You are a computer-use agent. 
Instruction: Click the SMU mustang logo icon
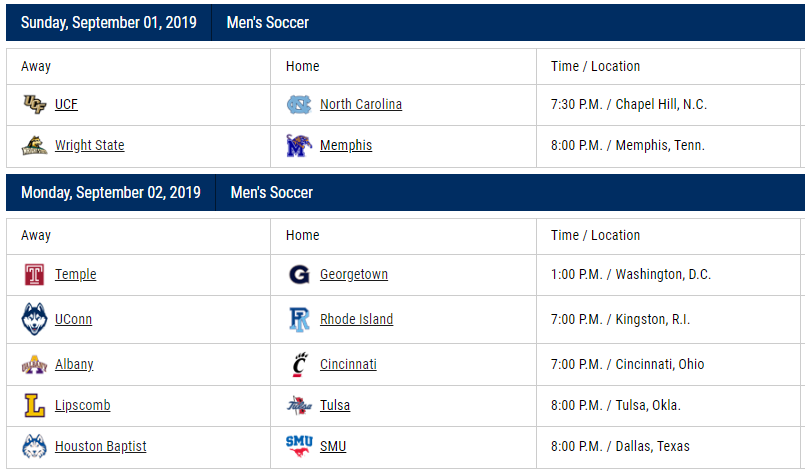pos(299,446)
